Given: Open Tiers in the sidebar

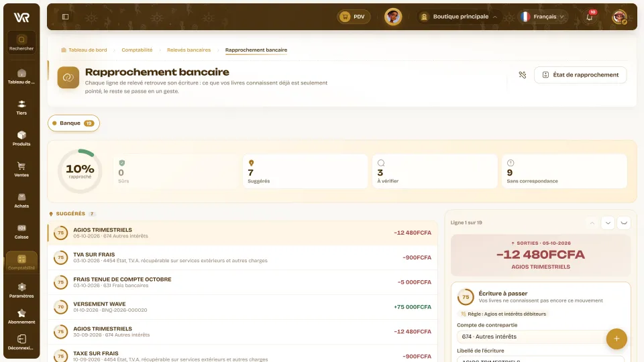Looking at the screenshot, I should [21, 107].
